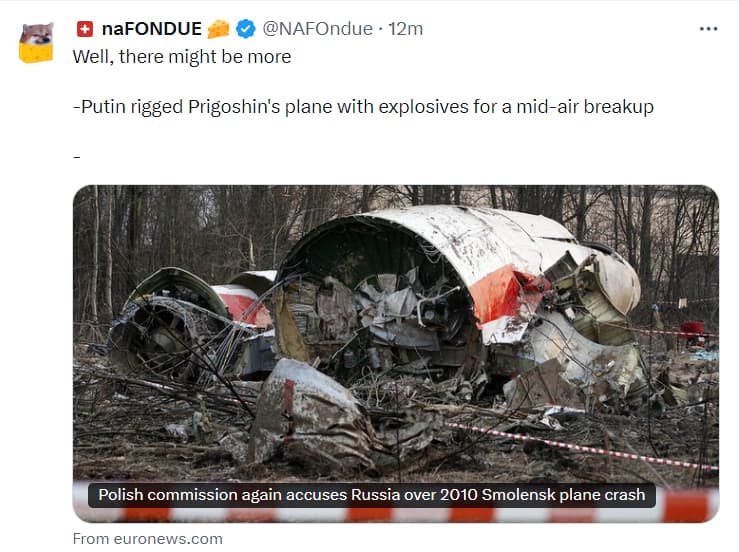739x552 pixels.
Task: Open the naFONDUE dog-and-cheese profile avatar
Action: pos(36,42)
